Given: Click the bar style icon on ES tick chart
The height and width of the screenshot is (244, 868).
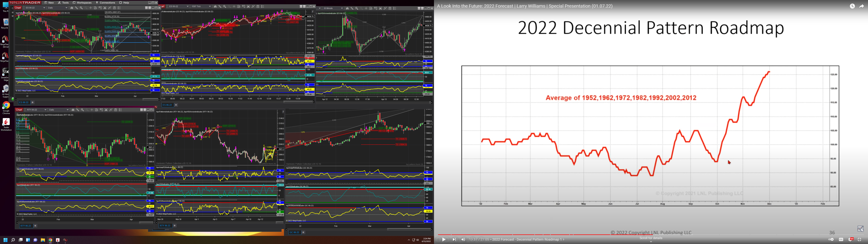Looking at the screenshot, I should pyautogui.click(x=215, y=6).
